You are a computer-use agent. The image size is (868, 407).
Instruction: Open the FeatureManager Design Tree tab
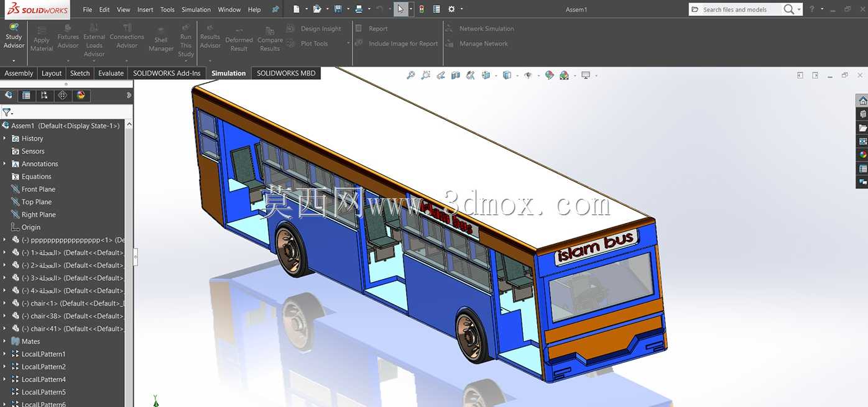coord(9,95)
